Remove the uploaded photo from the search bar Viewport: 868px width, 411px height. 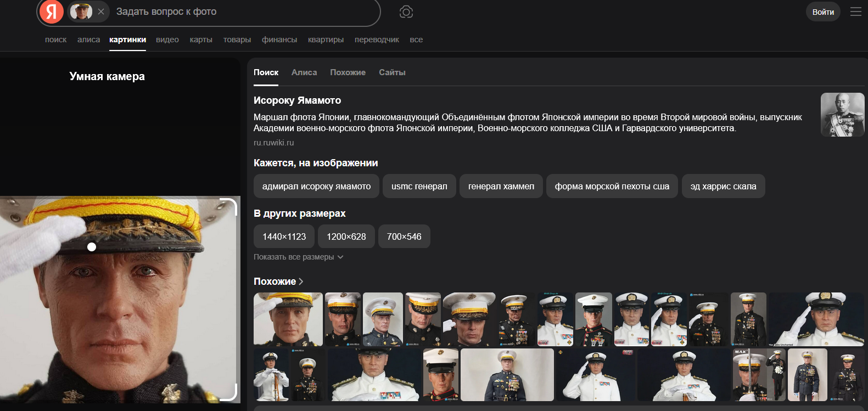point(101,12)
